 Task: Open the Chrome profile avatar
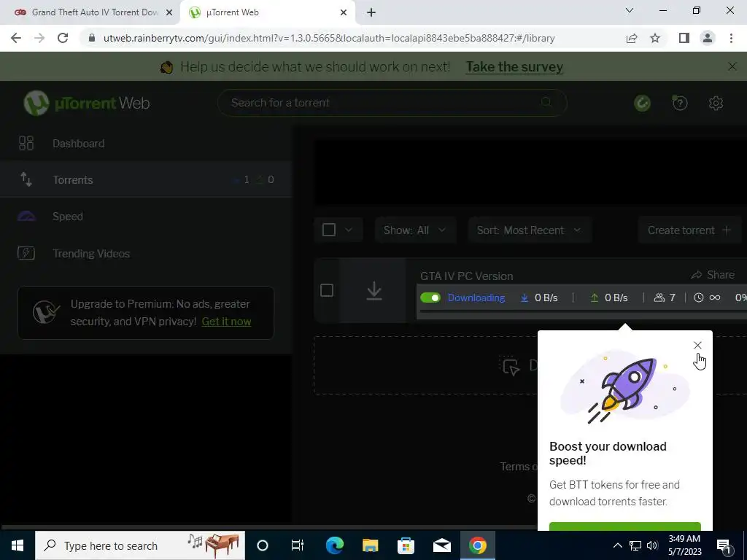pos(708,38)
